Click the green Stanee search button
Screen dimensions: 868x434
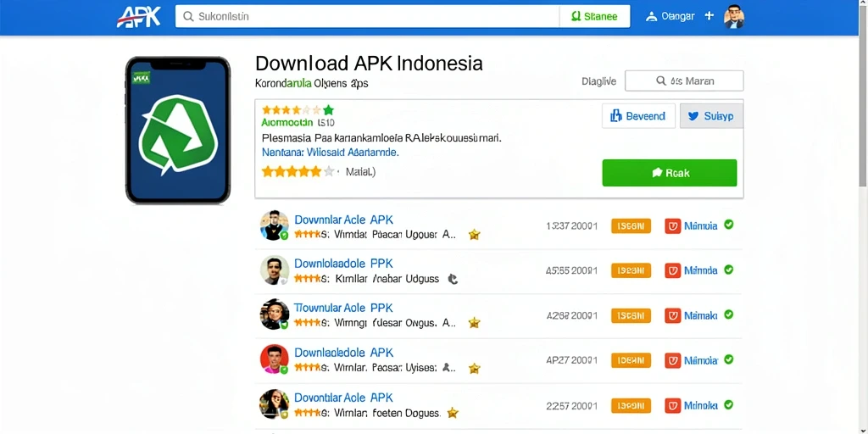[x=594, y=17]
